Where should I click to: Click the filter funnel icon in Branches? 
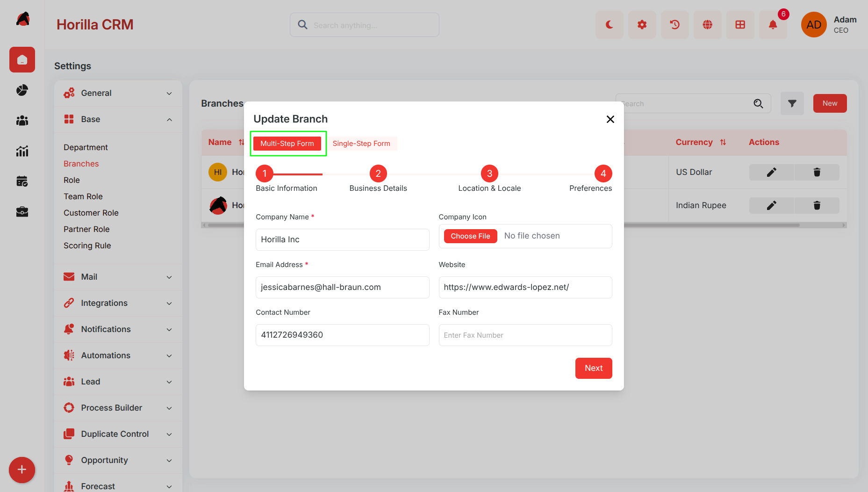792,103
